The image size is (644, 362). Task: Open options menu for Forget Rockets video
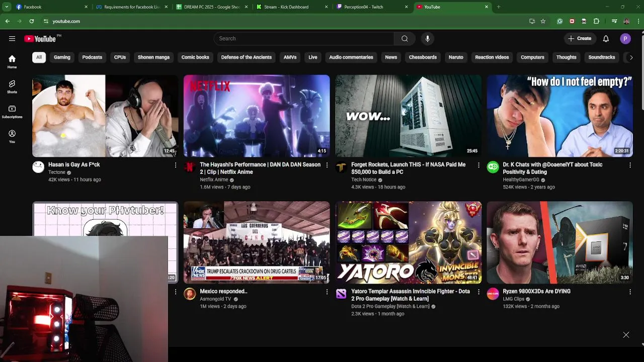478,165
